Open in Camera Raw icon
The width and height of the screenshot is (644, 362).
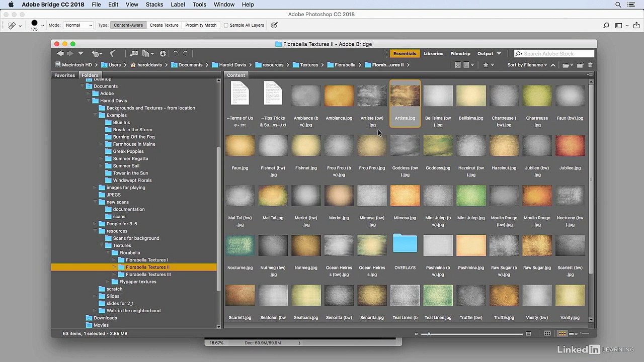click(x=163, y=54)
